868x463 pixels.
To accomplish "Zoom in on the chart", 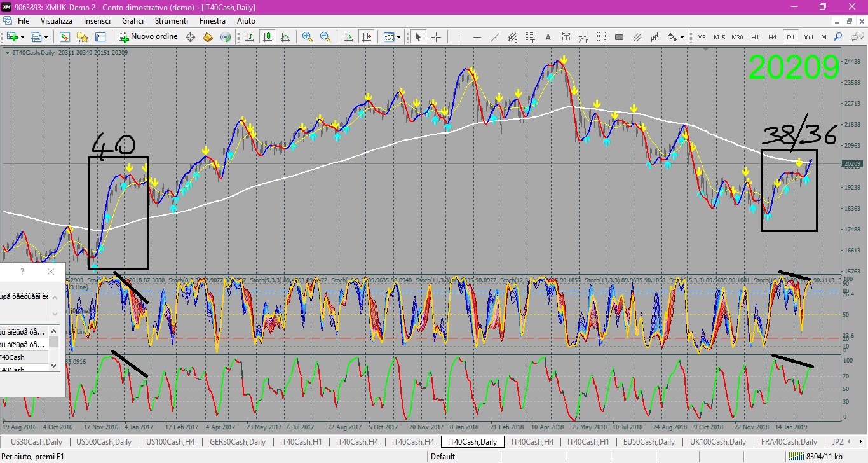I will pyautogui.click(x=308, y=37).
